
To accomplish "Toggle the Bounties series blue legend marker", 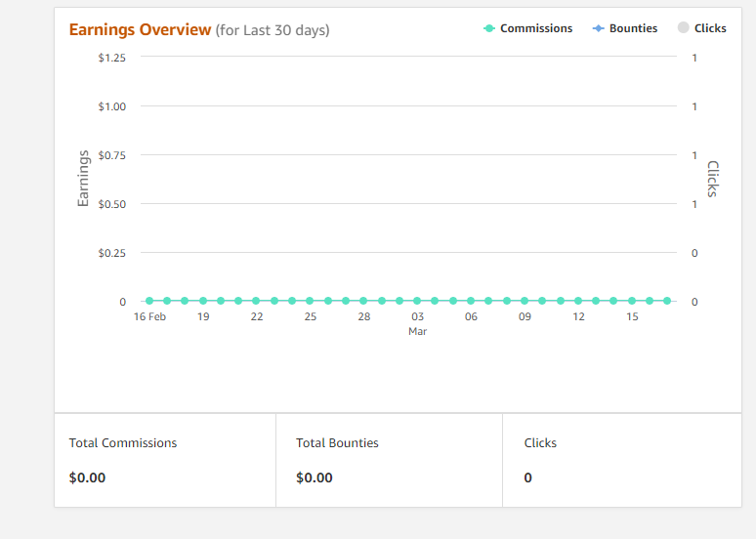I will [x=598, y=28].
